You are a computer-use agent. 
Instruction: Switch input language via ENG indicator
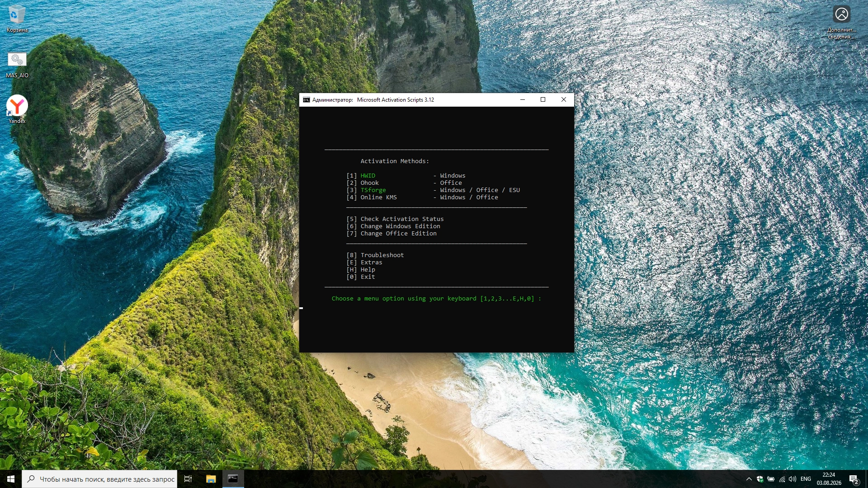[806, 479]
